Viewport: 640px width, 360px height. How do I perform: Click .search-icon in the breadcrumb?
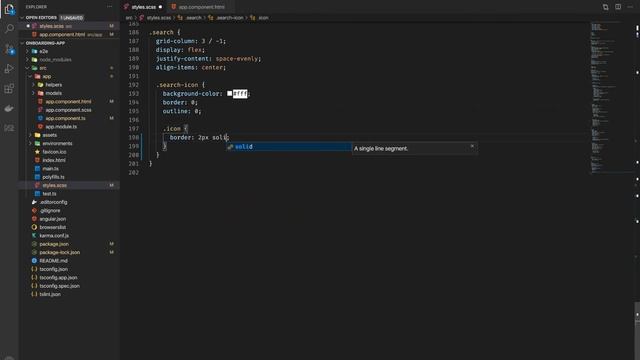(229, 18)
